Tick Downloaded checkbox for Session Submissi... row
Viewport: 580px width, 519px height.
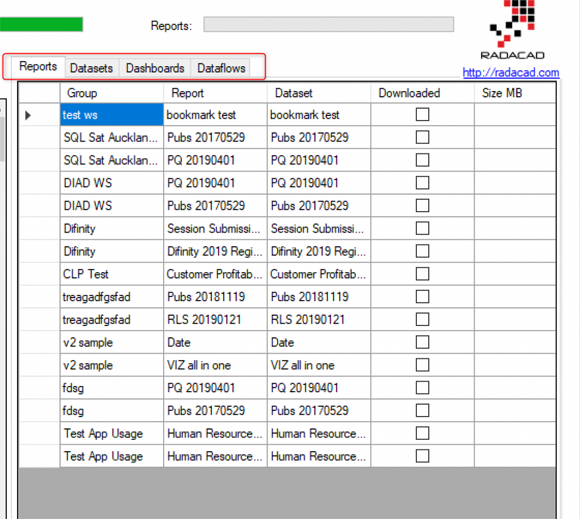click(422, 228)
